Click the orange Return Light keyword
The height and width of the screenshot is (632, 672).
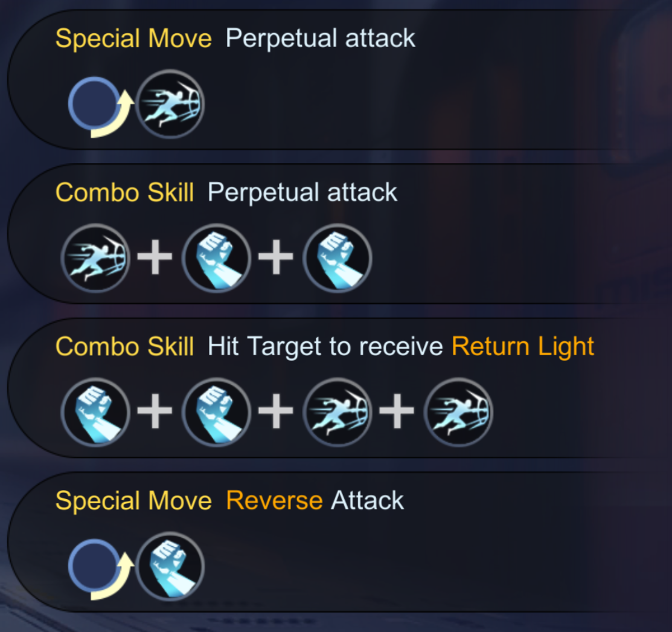[523, 346]
